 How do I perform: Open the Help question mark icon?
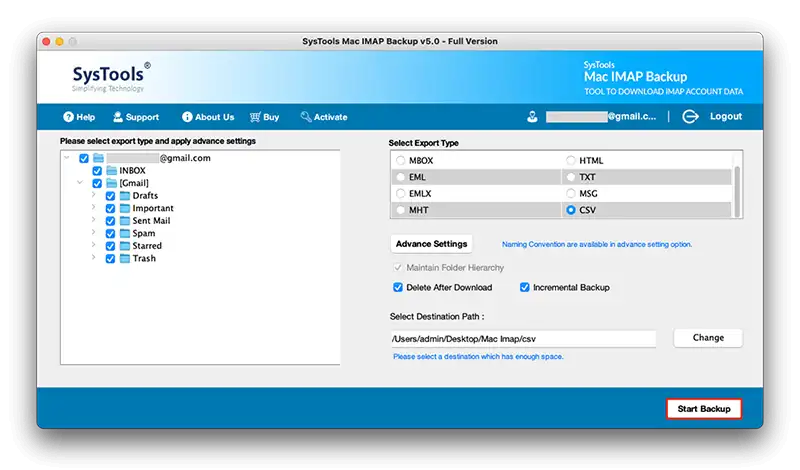(68, 117)
